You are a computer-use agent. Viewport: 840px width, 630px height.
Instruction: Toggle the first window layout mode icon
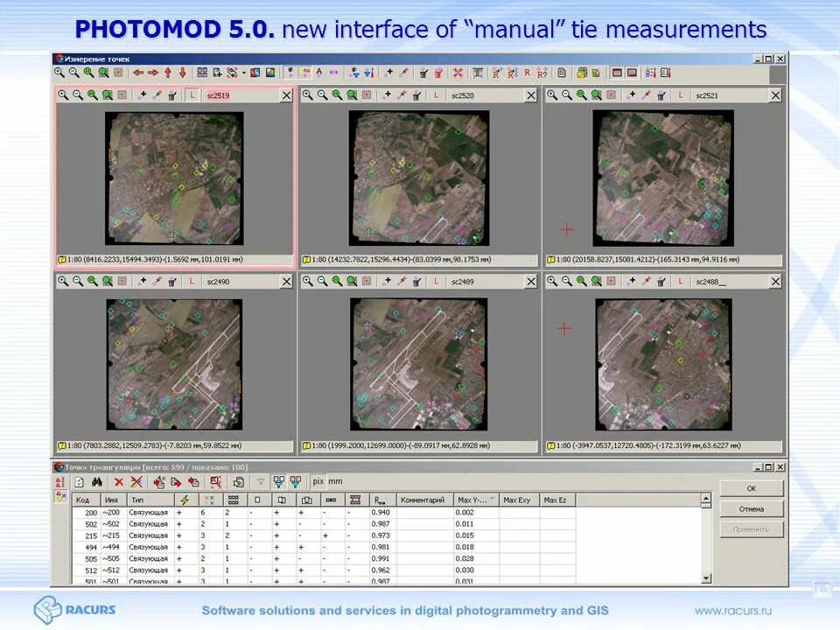click(617, 73)
